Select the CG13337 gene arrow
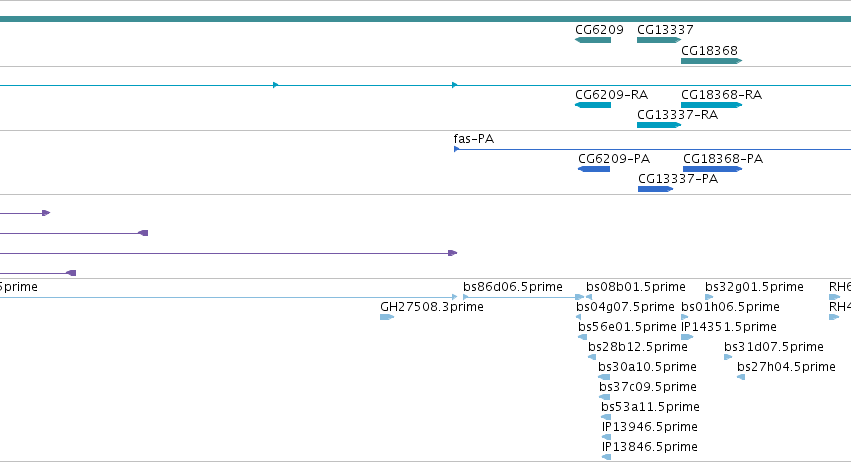Viewport: 851px width, 462px height. (659, 40)
